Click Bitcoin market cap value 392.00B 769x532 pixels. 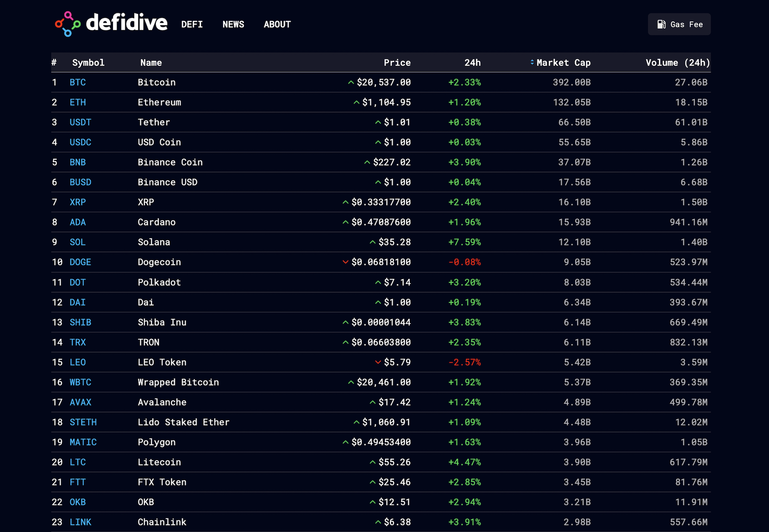572,82
